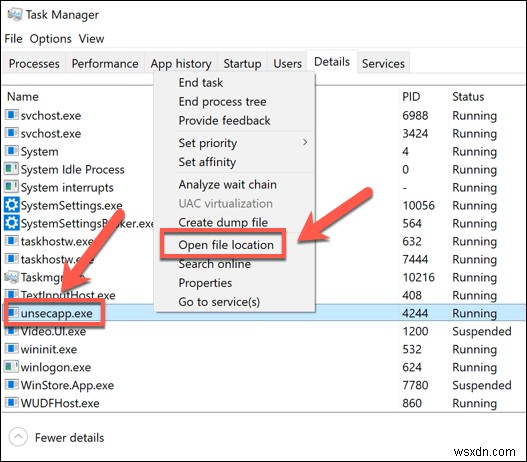Viewport: 527px width, 462px height.
Task: Switch to the Startup tab
Action: click(242, 63)
